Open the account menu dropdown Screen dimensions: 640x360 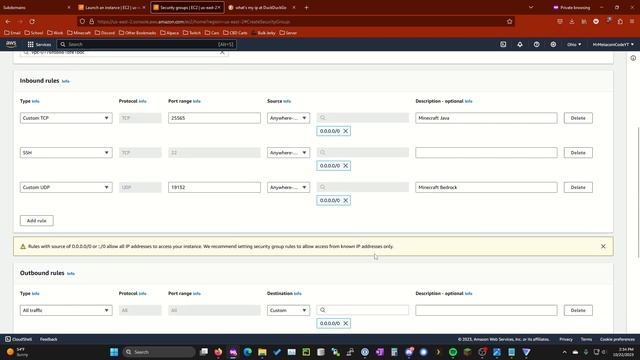click(x=613, y=44)
